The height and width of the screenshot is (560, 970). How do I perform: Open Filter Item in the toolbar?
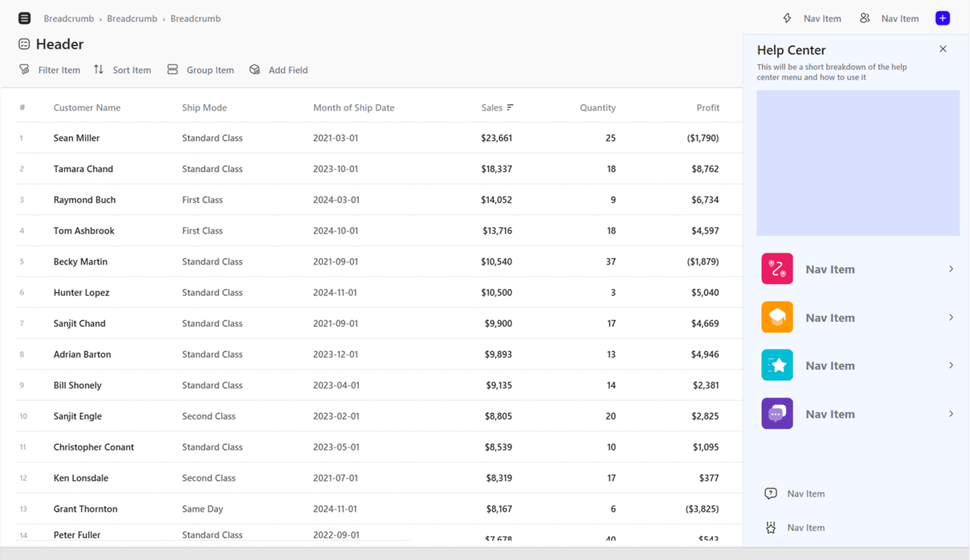(x=50, y=70)
